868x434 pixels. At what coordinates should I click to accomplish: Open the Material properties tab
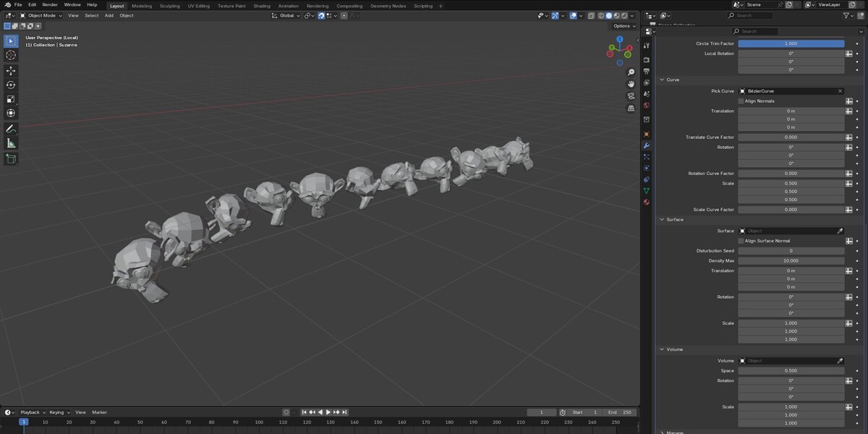click(x=647, y=202)
